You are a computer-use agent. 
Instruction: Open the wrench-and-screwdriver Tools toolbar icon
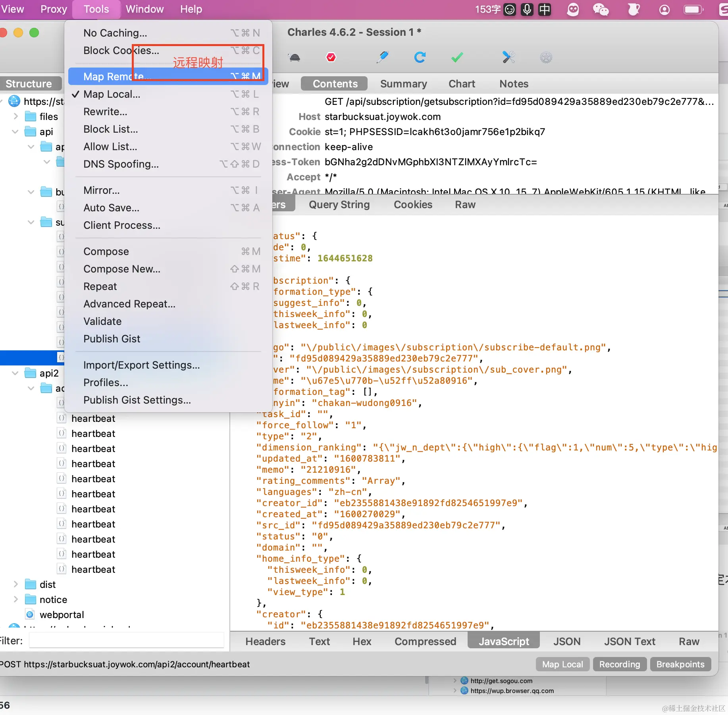(508, 57)
